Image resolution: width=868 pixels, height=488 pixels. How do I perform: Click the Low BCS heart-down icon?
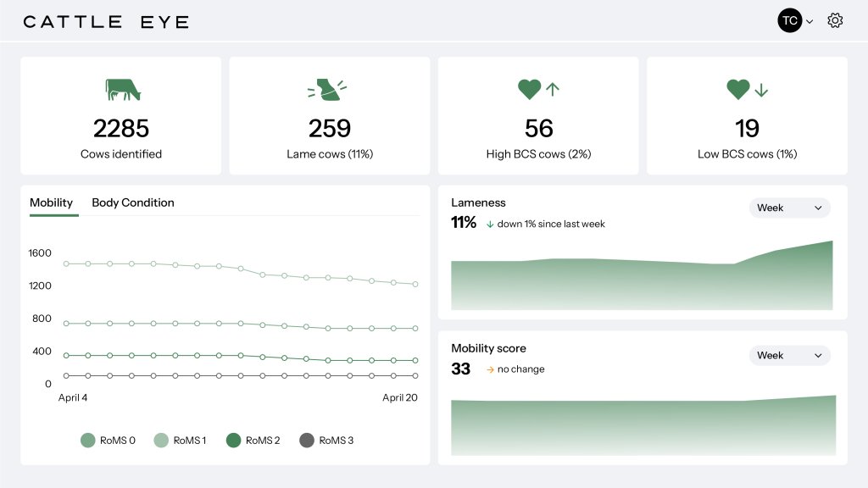747,89
